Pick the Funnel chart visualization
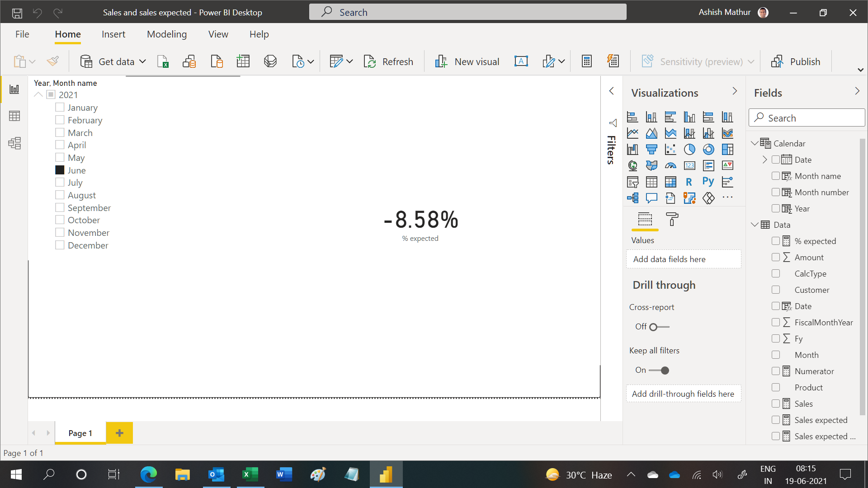This screenshot has height=488, width=868. [x=651, y=149]
